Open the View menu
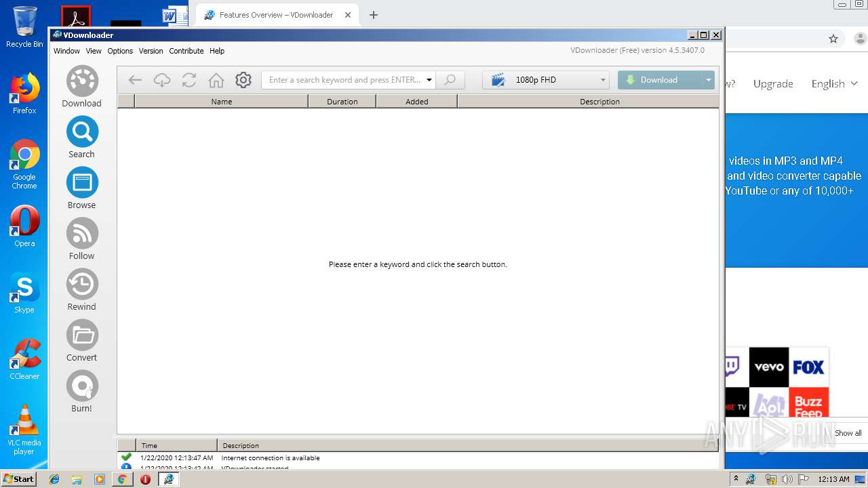The width and height of the screenshot is (868, 488). pyautogui.click(x=94, y=51)
